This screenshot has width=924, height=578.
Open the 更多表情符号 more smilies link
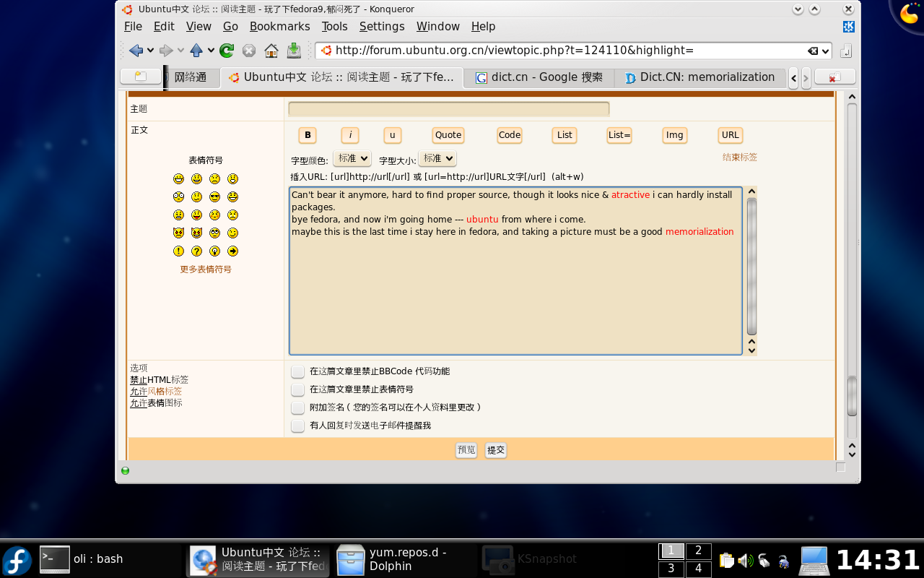coord(206,269)
